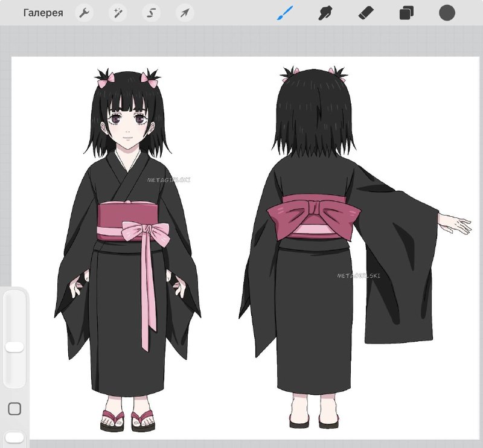Select the blue Brush tool
Screen dimensions: 483x448
pos(284,13)
